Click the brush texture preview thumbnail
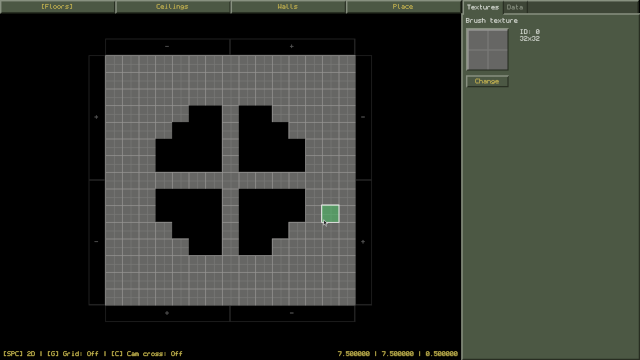The height and width of the screenshot is (360, 640). (x=487, y=49)
